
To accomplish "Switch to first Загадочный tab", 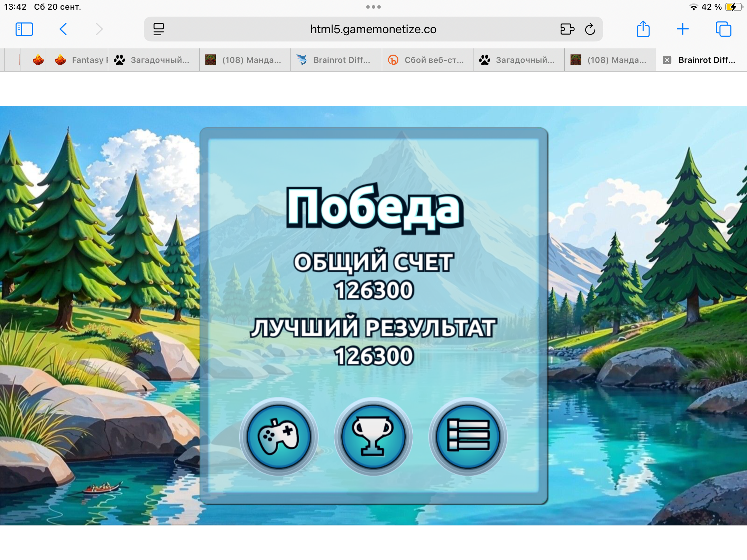I will [x=154, y=60].
